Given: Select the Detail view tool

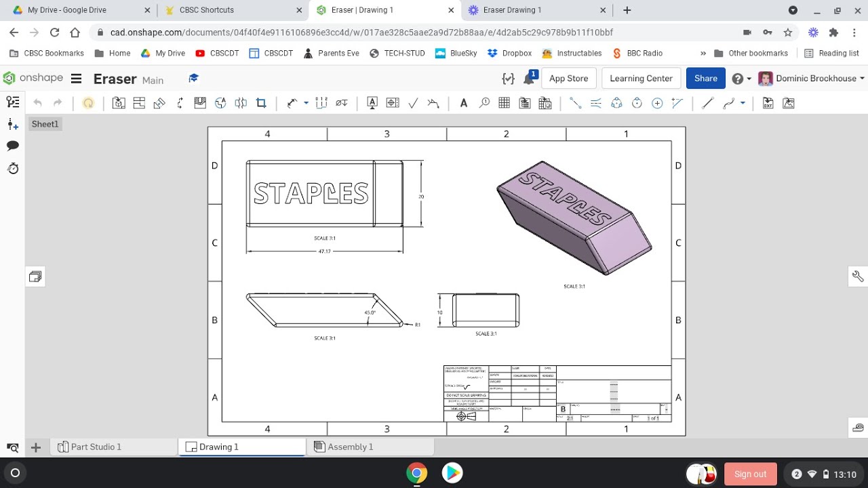Looking at the screenshot, I should (220, 103).
